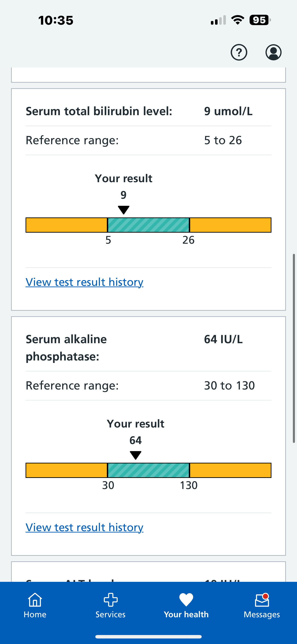Tap the battery level indicator
297x644 pixels.
click(260, 20)
